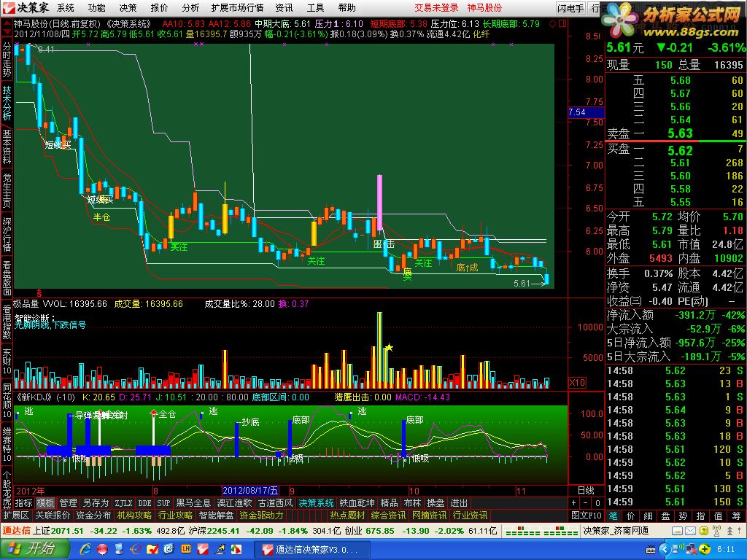
Task: Select the 分时走势 sidebar tab
Action: 7,60
